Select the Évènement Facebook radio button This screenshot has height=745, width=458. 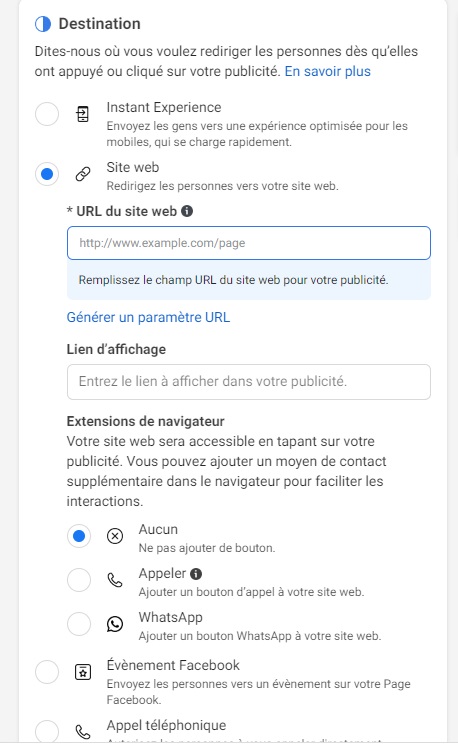pos(47,672)
